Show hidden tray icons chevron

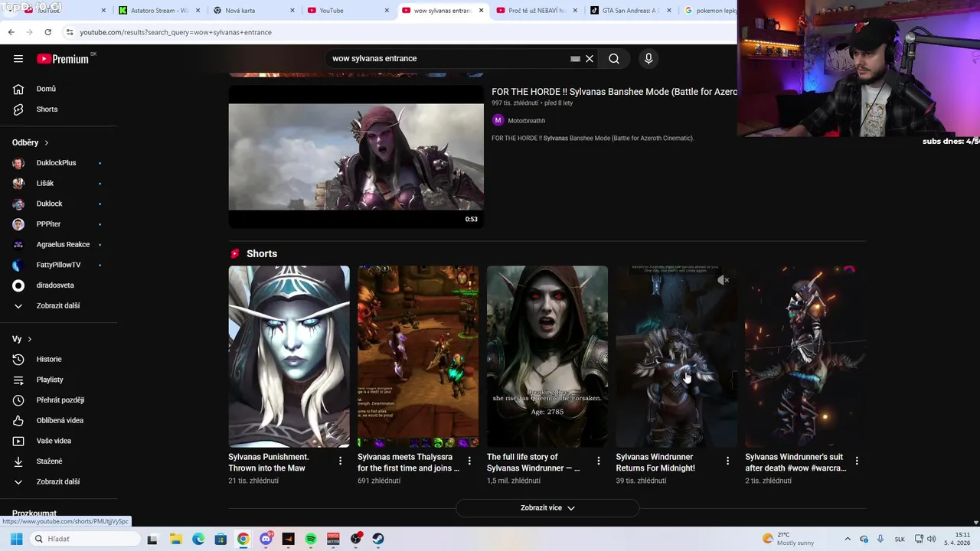pos(848,539)
